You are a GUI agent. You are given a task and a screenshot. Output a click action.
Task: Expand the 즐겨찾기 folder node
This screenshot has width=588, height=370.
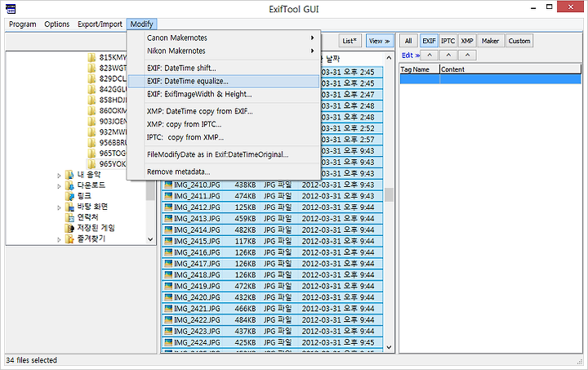59,239
